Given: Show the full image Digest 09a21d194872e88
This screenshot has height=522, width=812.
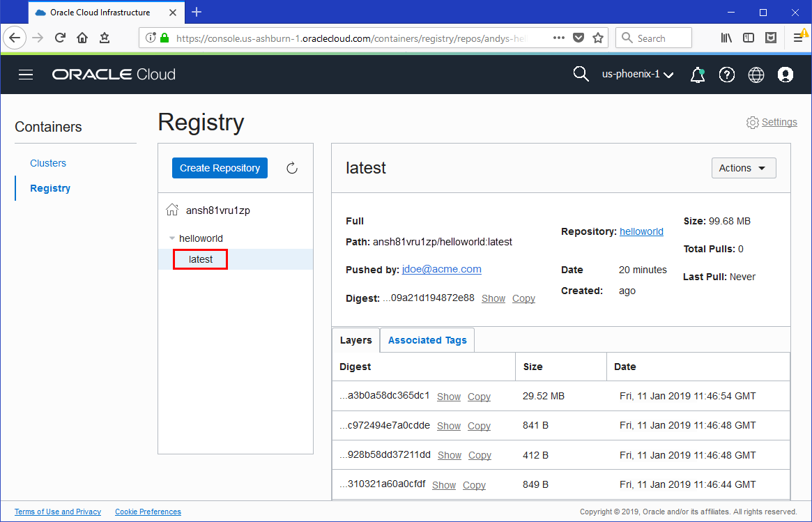Looking at the screenshot, I should pos(493,299).
